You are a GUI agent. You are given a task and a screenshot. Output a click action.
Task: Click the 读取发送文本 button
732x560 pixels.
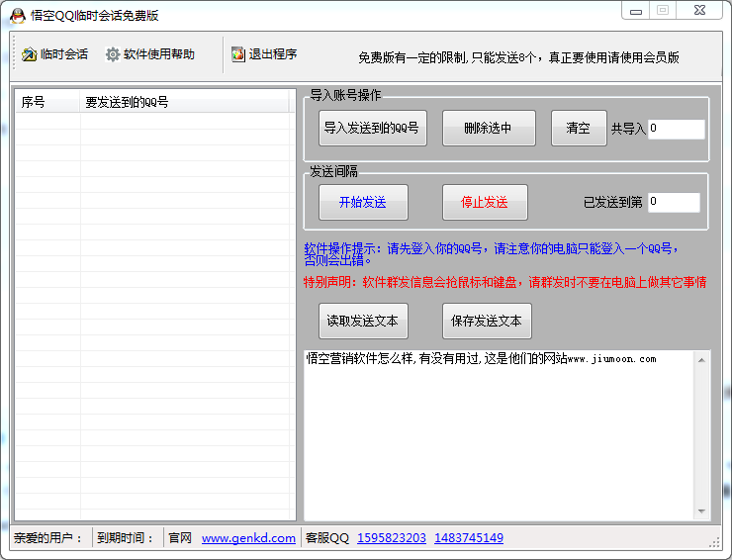pos(362,321)
